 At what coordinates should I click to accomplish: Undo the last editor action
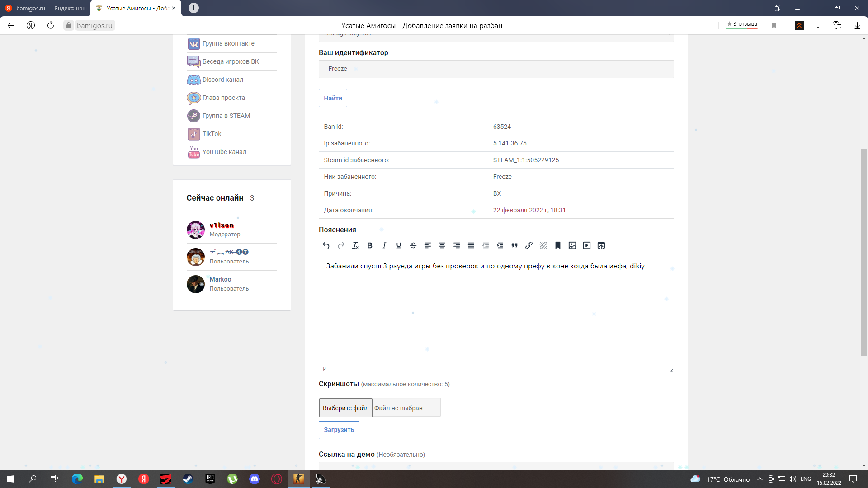click(326, 245)
